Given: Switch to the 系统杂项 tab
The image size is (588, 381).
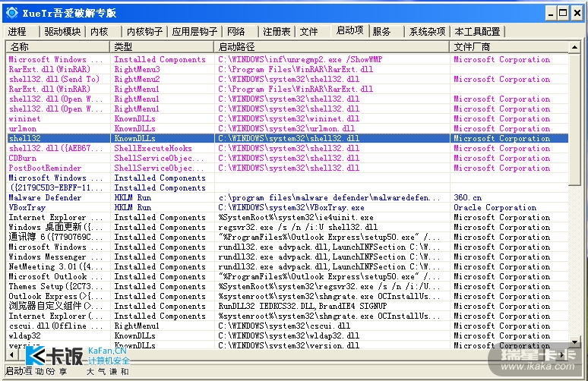Looking at the screenshot, I should [x=427, y=31].
